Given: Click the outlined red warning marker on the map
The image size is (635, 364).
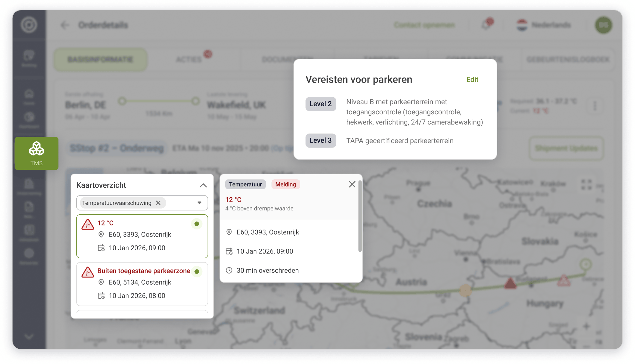Looking at the screenshot, I should pos(564,280).
